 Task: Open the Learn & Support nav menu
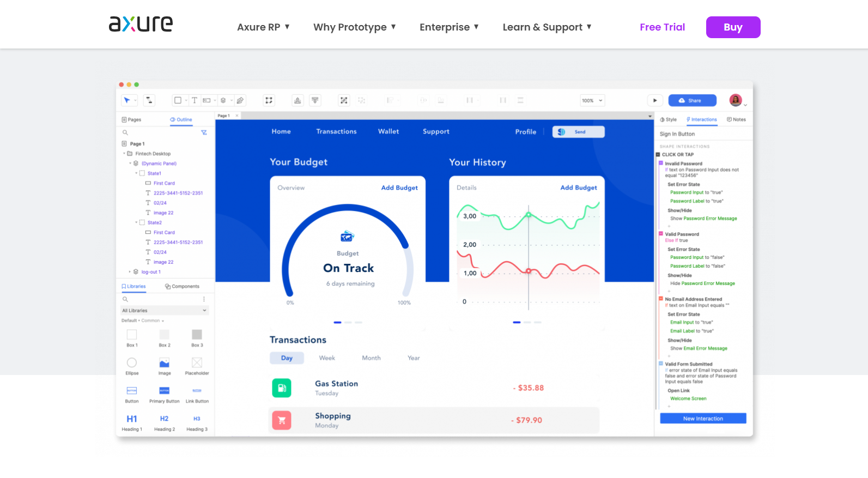pos(547,27)
